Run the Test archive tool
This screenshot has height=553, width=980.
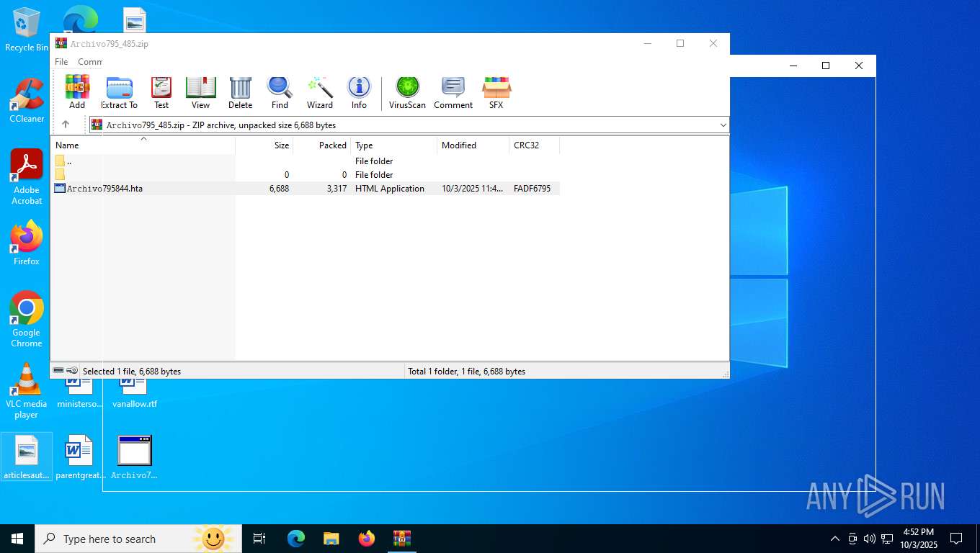tap(161, 92)
